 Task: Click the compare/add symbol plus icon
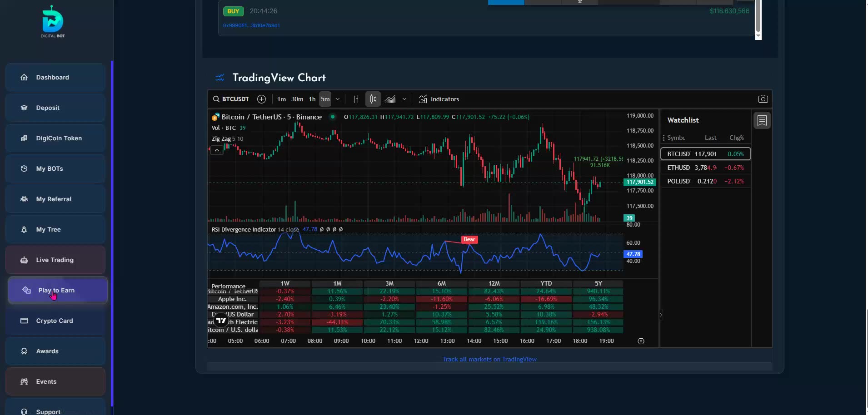click(261, 99)
